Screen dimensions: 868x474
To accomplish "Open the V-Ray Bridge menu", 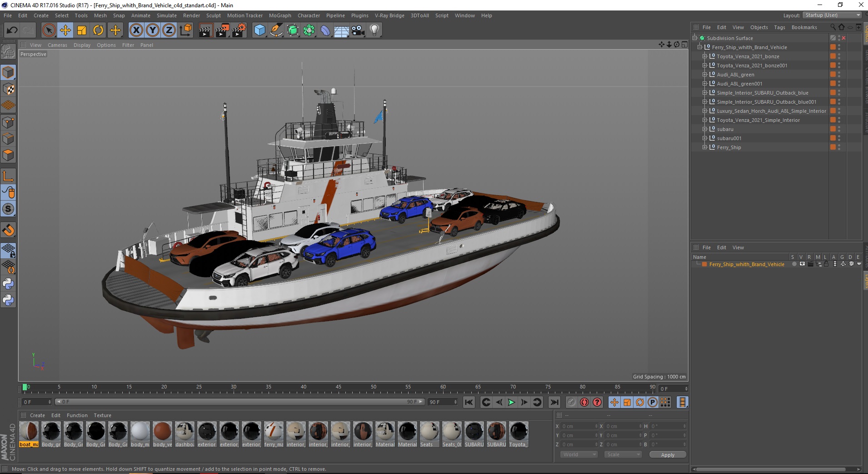I will (389, 15).
